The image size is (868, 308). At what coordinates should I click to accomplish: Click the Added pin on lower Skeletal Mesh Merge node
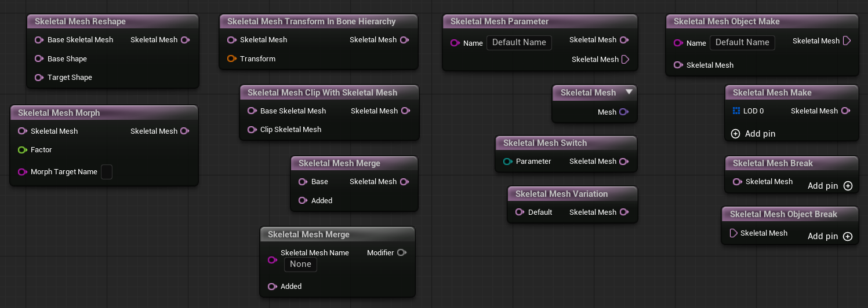pos(272,287)
